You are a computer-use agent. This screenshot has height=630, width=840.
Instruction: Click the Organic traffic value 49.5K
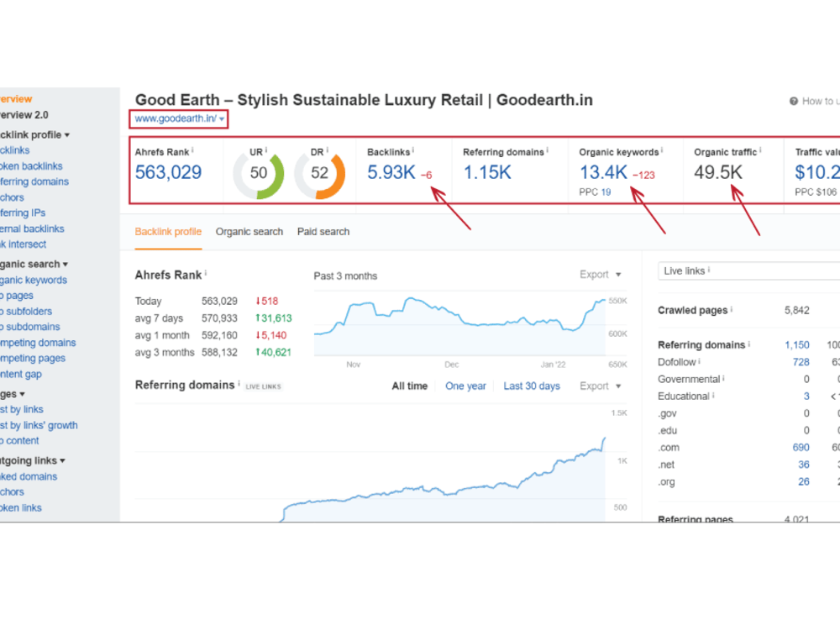tap(718, 172)
